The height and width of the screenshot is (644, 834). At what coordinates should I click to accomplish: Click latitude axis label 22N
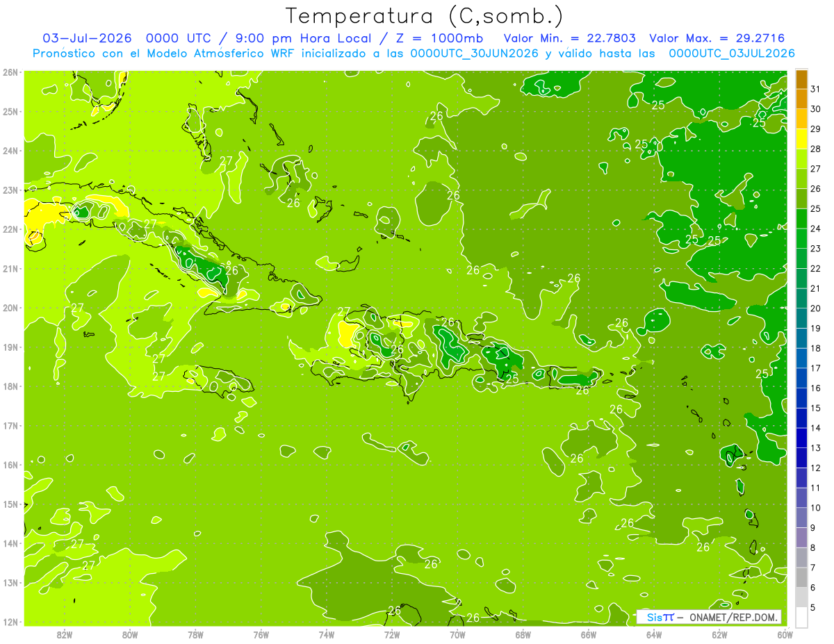click(10, 229)
